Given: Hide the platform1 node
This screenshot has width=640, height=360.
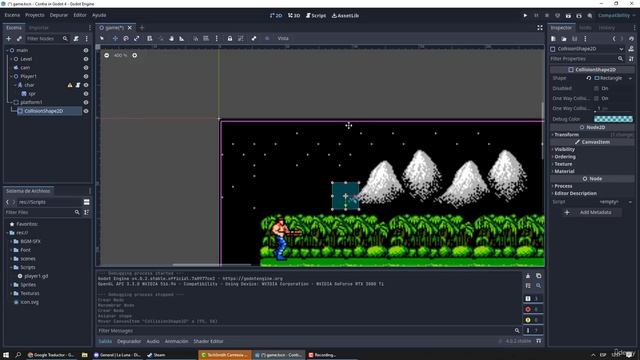Looking at the screenshot, I should 86,102.
